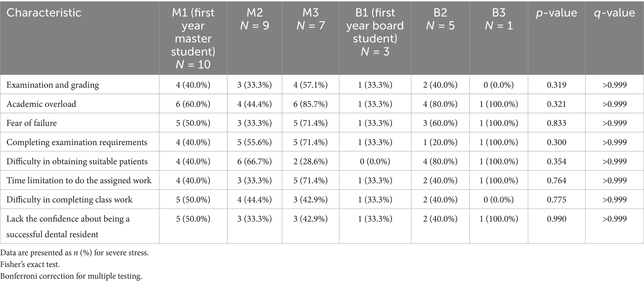Image resolution: width=644 pixels, height=283 pixels.
Task: Select the Examination and grading row label
Action: (53, 85)
